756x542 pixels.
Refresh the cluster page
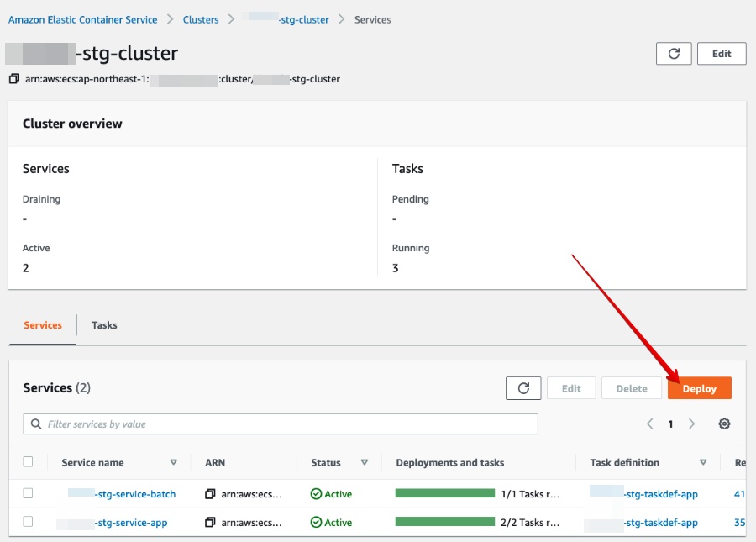pyautogui.click(x=675, y=53)
